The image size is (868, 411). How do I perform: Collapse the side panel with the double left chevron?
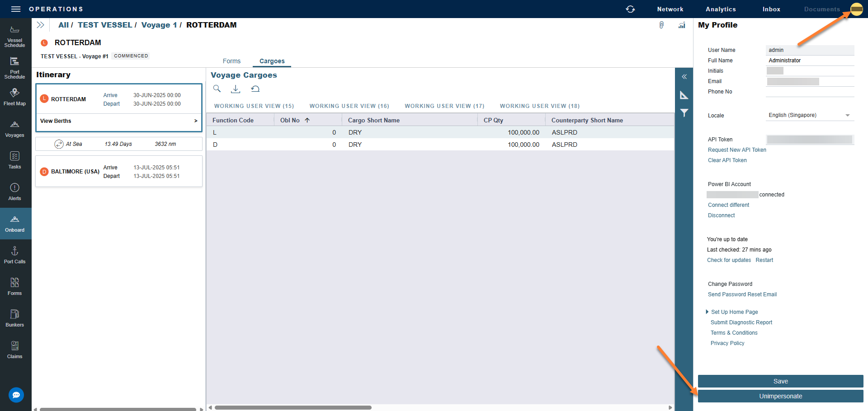tap(684, 77)
